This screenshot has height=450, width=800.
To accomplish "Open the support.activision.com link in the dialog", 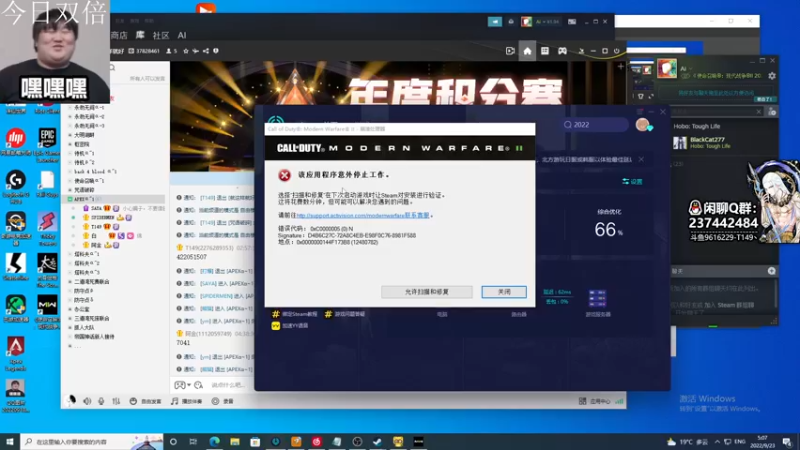I will pyautogui.click(x=363, y=215).
